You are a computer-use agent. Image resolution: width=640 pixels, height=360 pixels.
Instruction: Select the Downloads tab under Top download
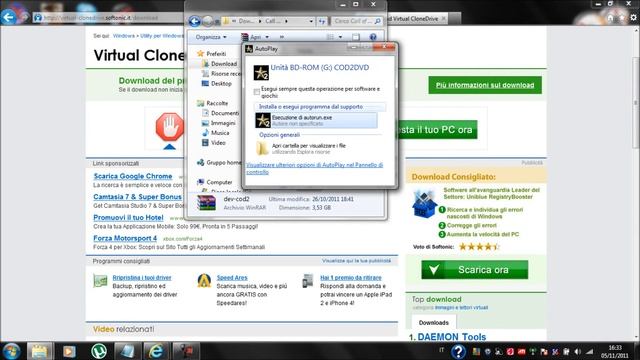tap(433, 322)
